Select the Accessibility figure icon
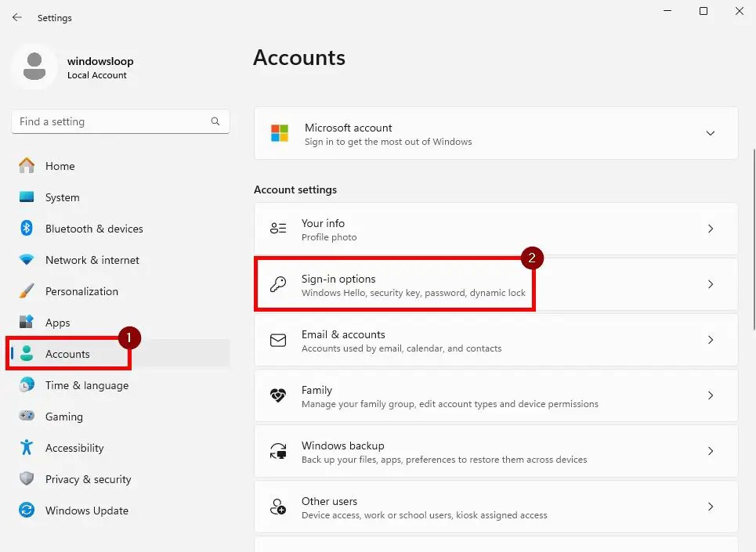 coord(27,448)
